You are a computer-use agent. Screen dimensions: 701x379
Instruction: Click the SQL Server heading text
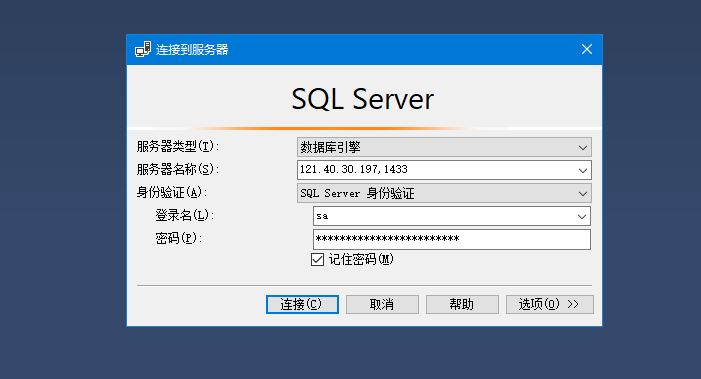[x=363, y=99]
